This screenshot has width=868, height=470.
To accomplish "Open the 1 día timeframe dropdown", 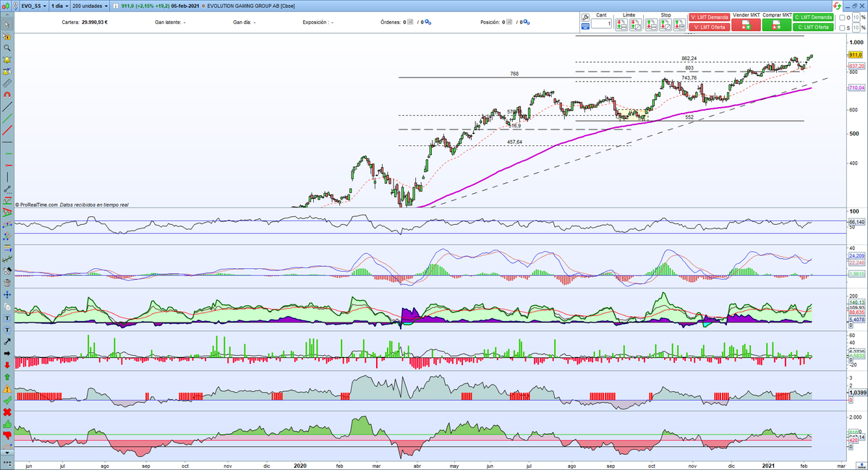I will point(59,6).
